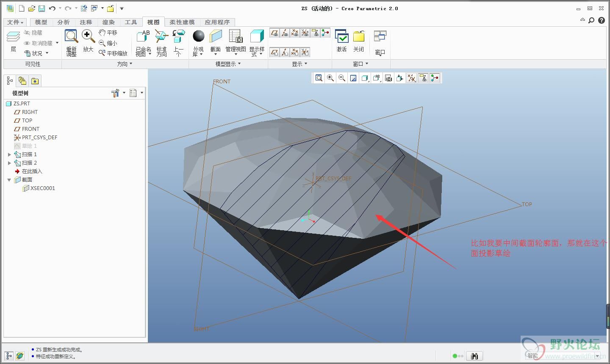Open selection filter 智能 combo box
Image resolution: width=610 pixels, height=364 pixels.
tap(562, 356)
